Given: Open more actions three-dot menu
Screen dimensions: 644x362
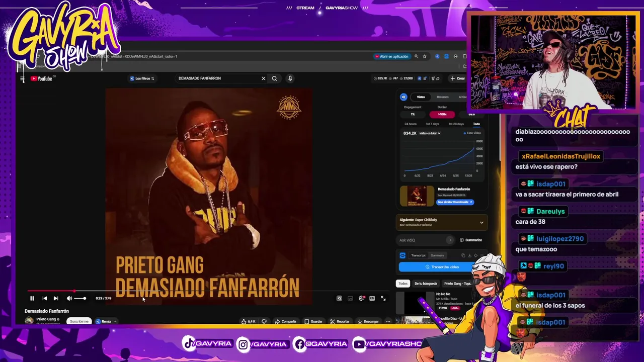Looking at the screenshot, I should (388, 321).
